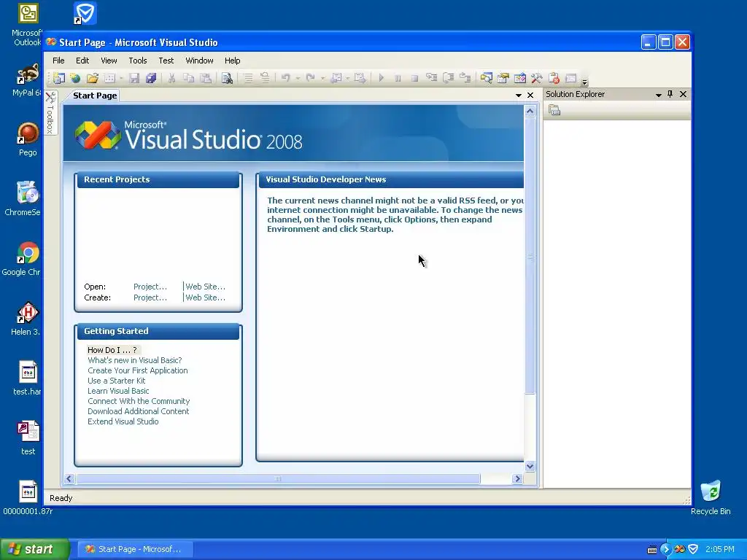Click Comment out selected lines icon
The height and width of the screenshot is (560, 747).
[248, 78]
